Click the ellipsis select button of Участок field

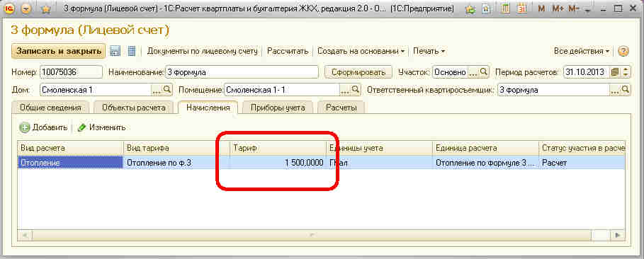tap(473, 72)
